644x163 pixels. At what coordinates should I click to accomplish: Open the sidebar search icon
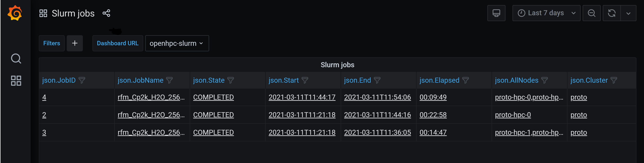click(16, 59)
